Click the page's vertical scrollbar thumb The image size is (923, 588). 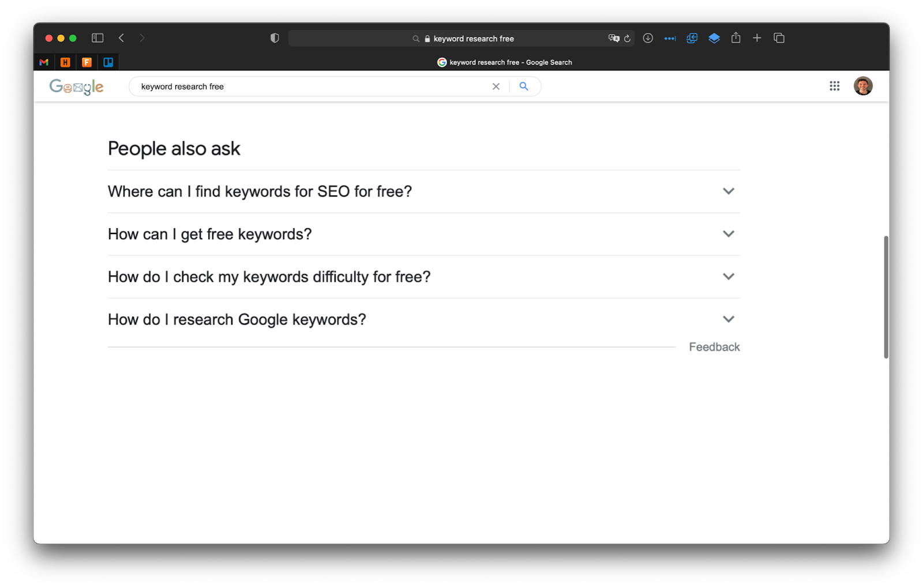[886, 297]
